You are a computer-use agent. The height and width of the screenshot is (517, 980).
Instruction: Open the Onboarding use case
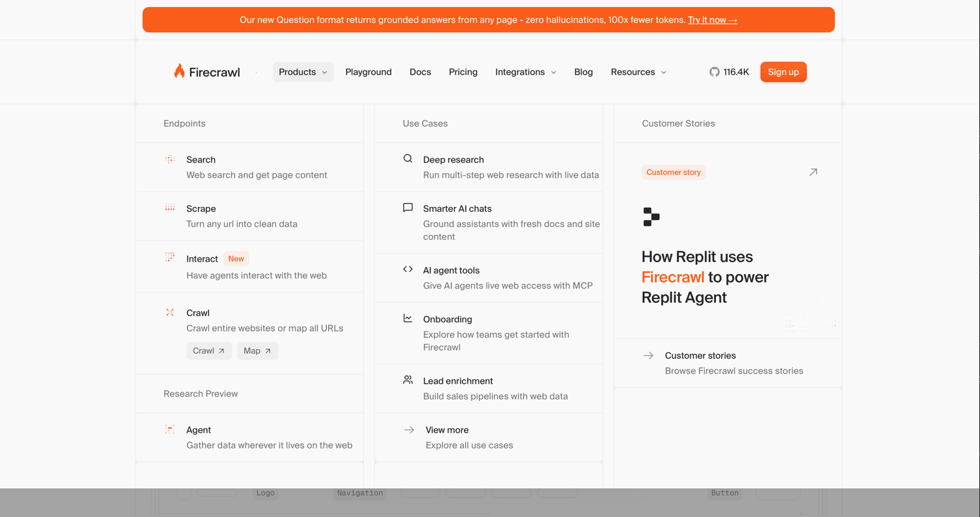489,333
